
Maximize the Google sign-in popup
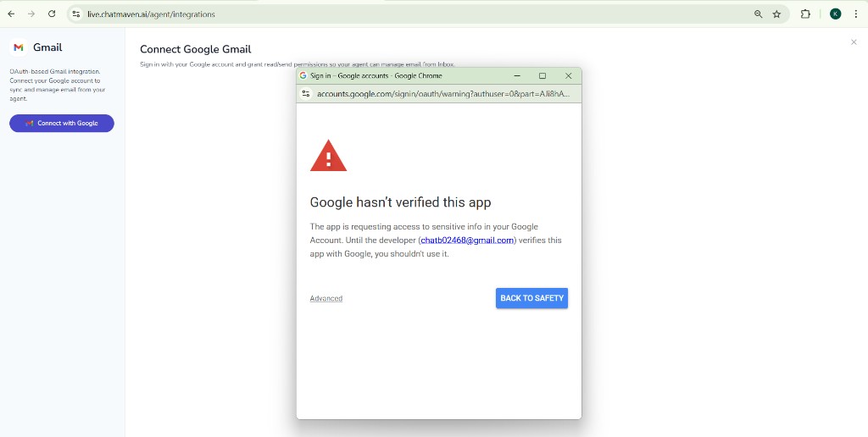pos(542,75)
